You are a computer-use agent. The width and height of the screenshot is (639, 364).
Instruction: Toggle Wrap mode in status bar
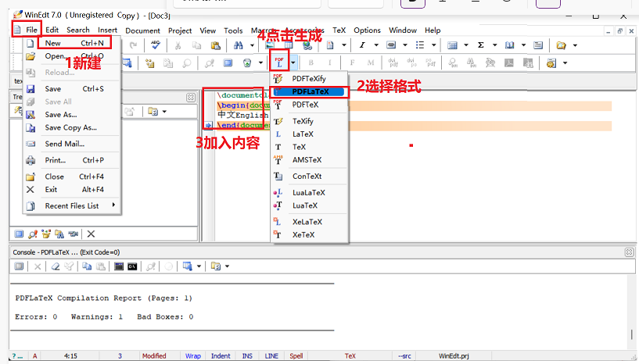coord(192,356)
